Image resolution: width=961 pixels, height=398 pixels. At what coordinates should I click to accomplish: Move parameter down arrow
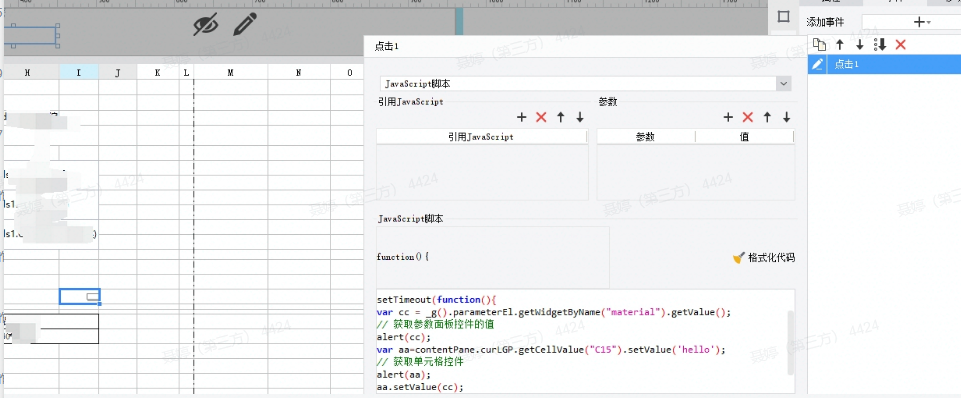786,117
